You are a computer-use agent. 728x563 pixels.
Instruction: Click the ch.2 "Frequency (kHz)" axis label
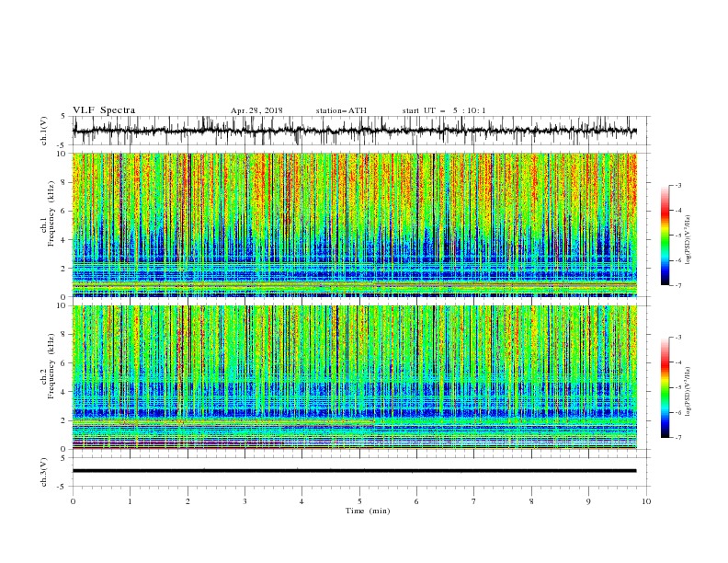pos(51,365)
